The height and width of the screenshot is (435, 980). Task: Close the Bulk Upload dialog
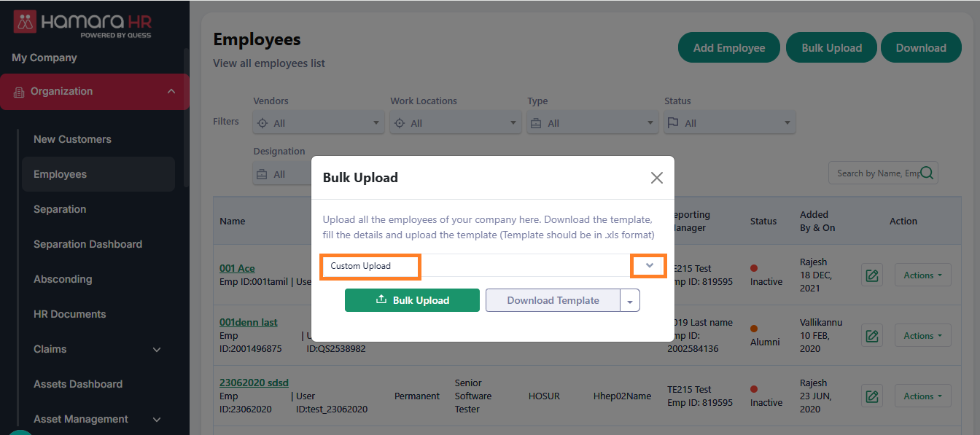(656, 178)
